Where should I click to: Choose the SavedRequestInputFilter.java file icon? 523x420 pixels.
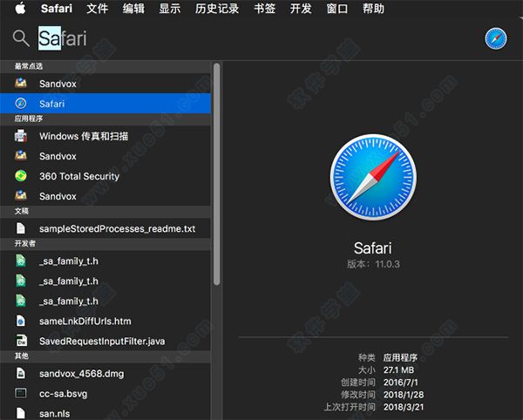(21, 341)
